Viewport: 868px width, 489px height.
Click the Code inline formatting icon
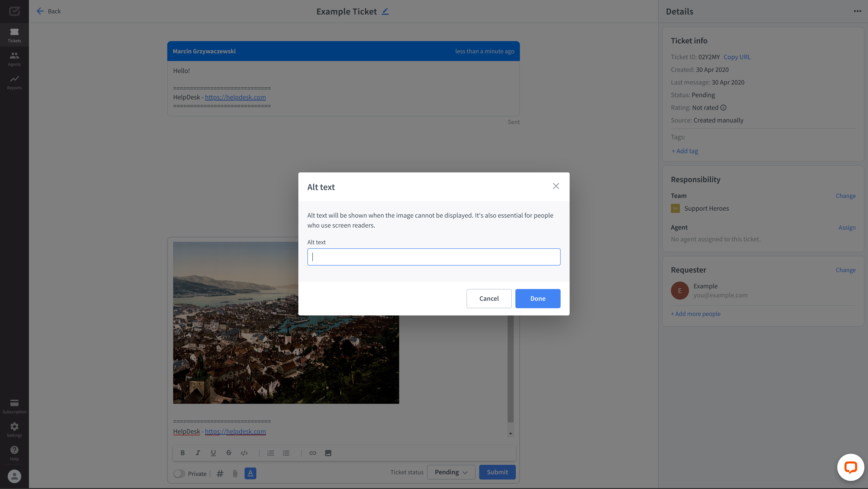pos(244,453)
